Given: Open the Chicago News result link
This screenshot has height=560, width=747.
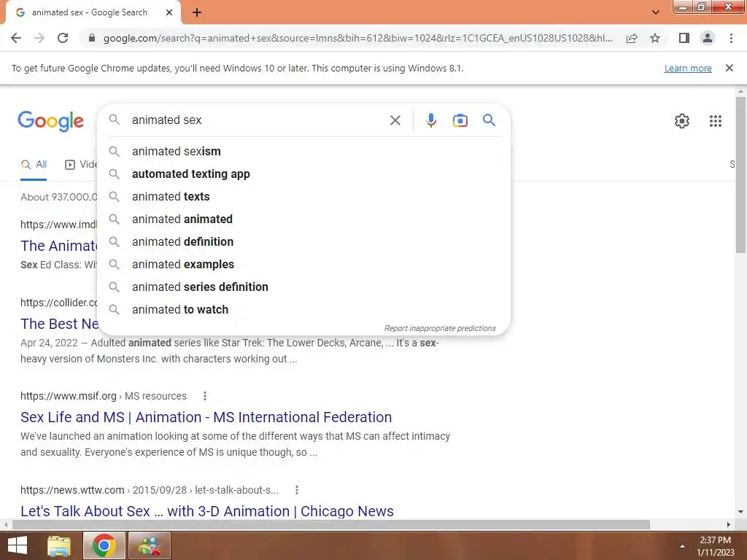Looking at the screenshot, I should click(206, 511).
